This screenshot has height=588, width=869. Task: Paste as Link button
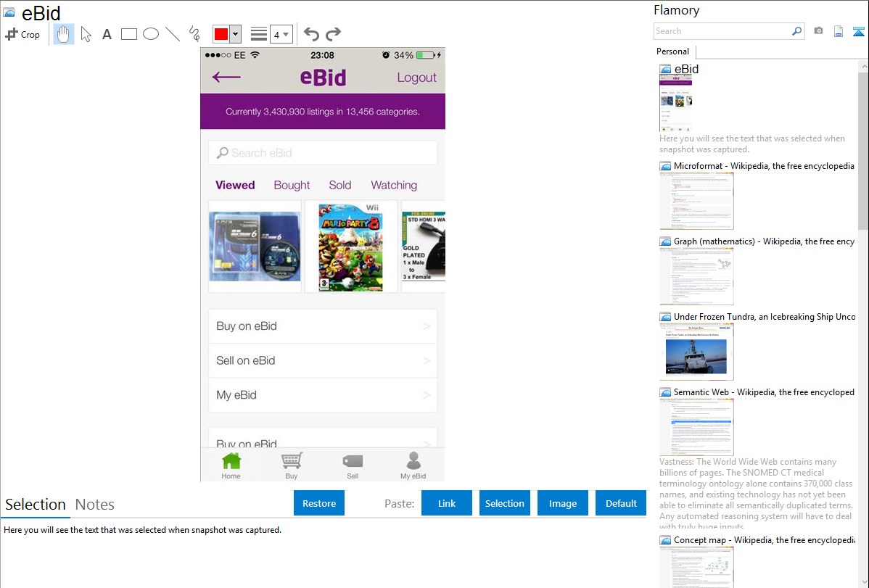pos(447,503)
